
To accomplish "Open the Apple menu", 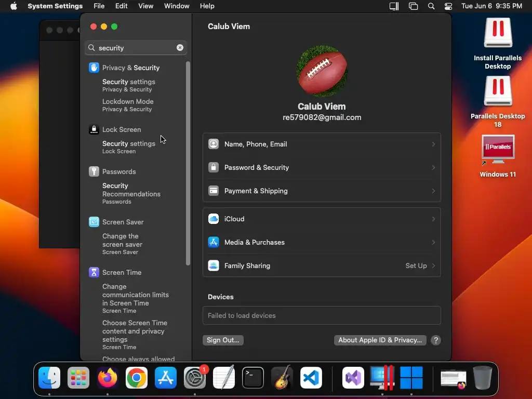I will [x=14, y=6].
